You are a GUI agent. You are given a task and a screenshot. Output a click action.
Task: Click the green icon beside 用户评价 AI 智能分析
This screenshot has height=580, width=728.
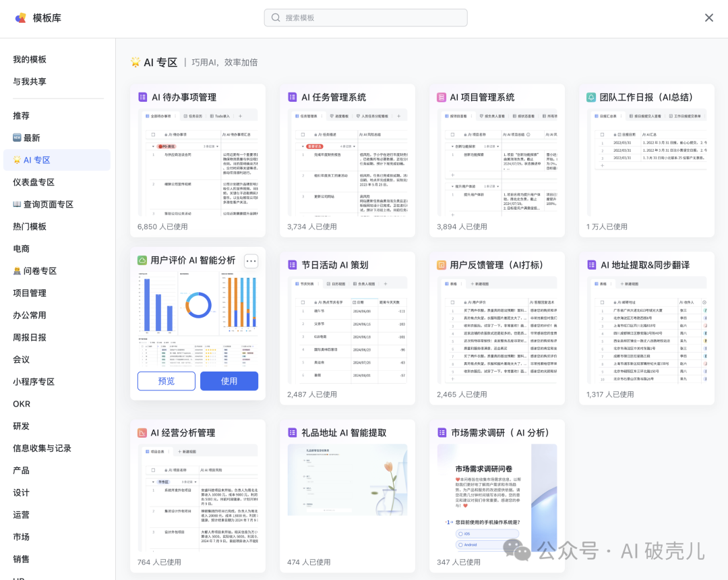[x=142, y=260]
